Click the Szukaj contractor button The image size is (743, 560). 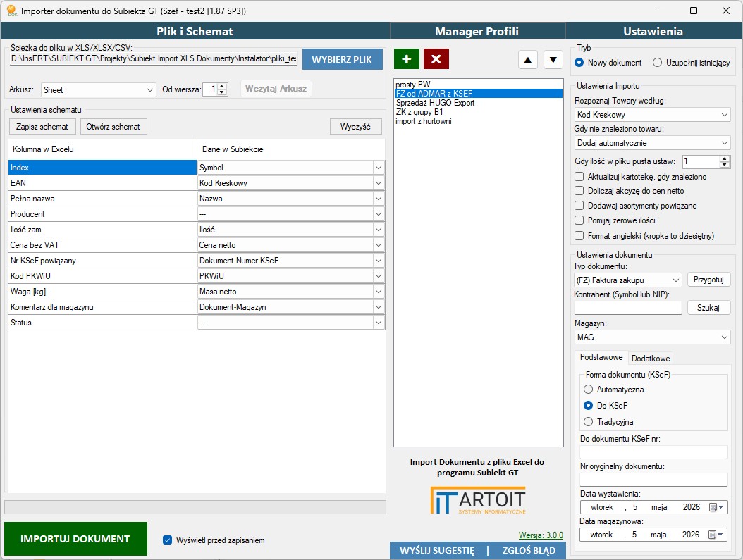[708, 308]
